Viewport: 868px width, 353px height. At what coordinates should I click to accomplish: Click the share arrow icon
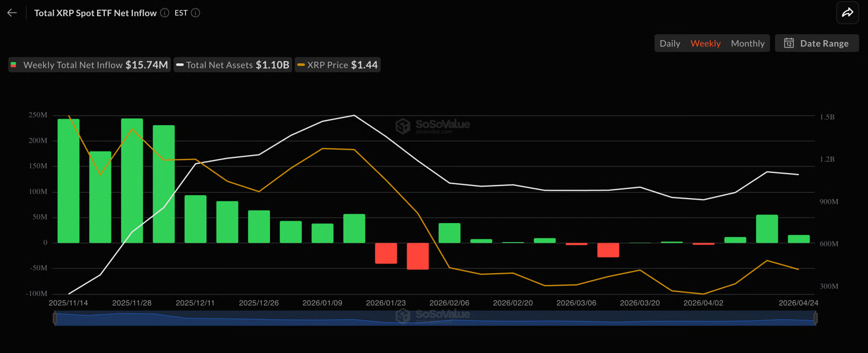coord(847,13)
